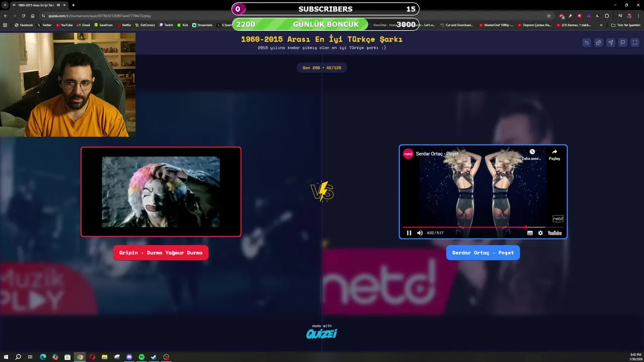Open Task View in the taskbar
This screenshot has width=644, height=362.
point(30,357)
